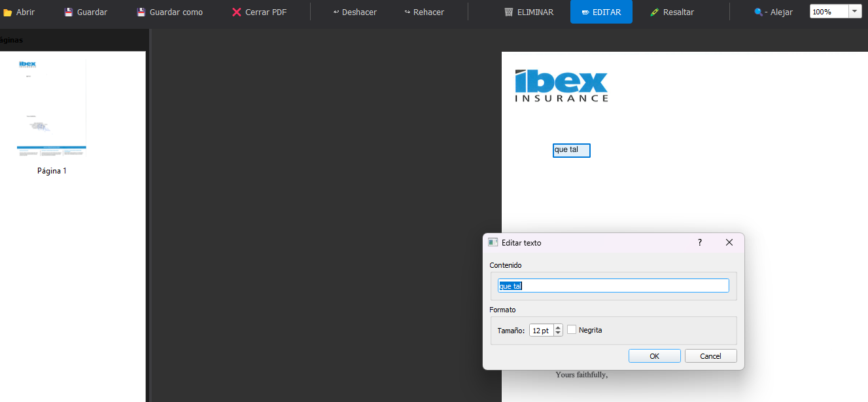
Task: Increase font size with up arrow
Action: [558, 327]
